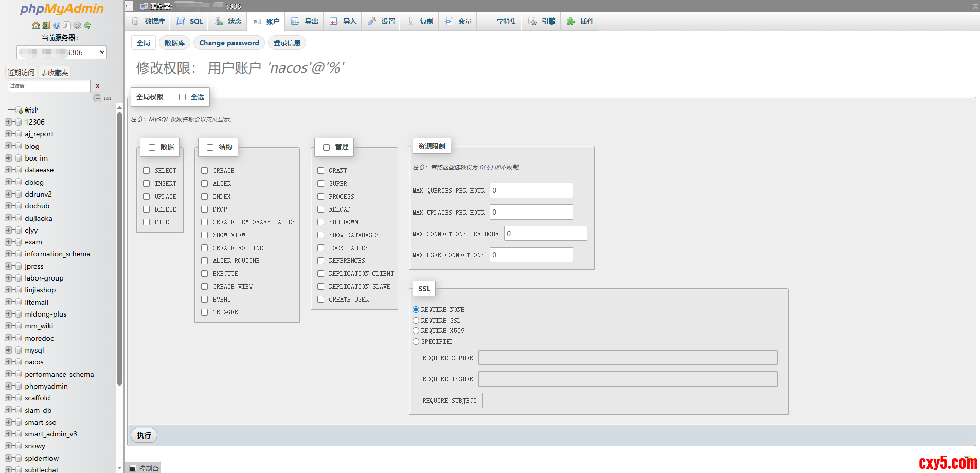This screenshot has width=980, height=473.
Task: Open the current server dropdown
Action: point(62,52)
